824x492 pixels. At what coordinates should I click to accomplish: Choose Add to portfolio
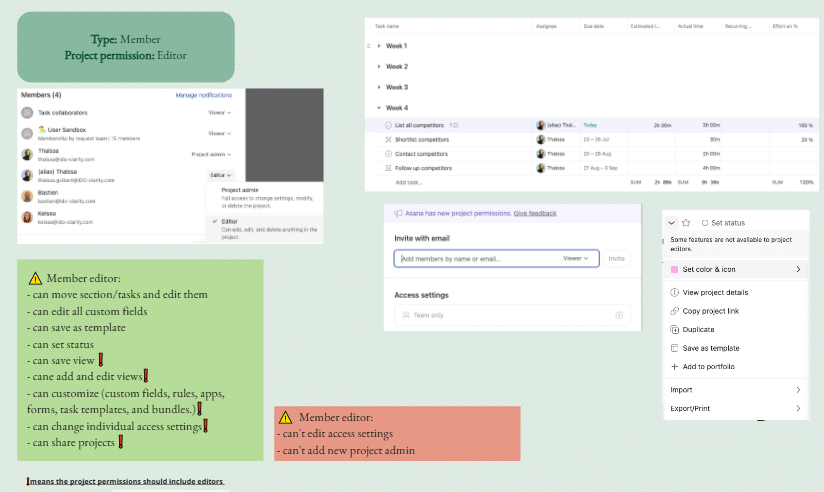(x=736, y=366)
